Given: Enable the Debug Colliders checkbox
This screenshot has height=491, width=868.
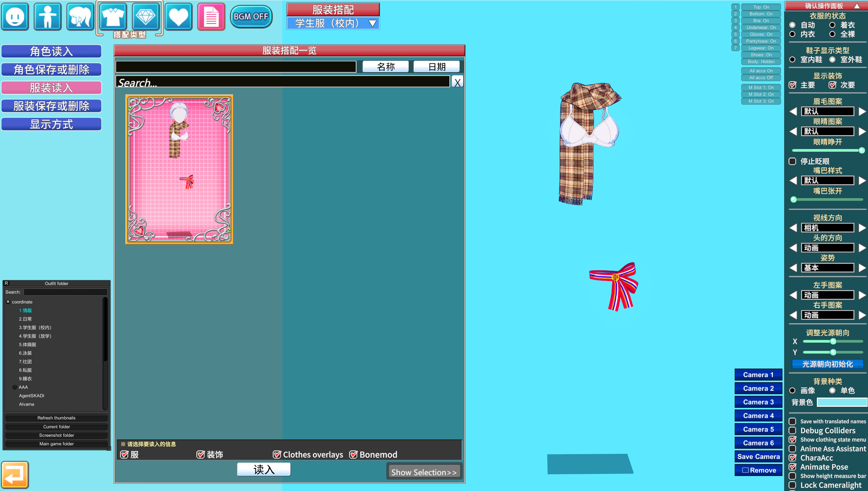Looking at the screenshot, I should point(793,431).
